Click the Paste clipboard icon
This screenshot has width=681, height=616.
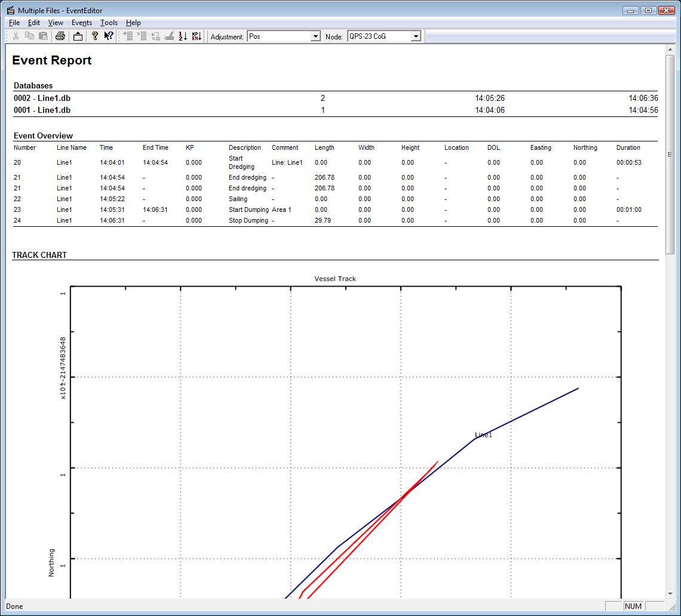click(43, 36)
